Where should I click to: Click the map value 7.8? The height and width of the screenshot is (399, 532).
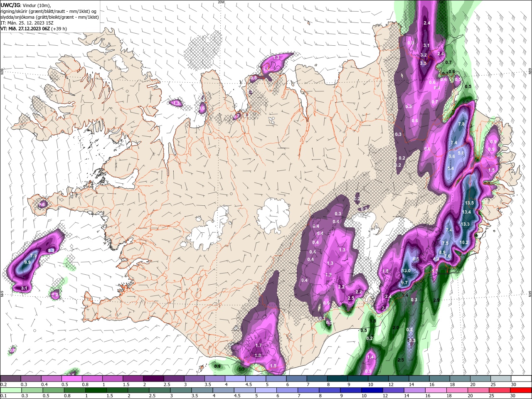point(461,124)
